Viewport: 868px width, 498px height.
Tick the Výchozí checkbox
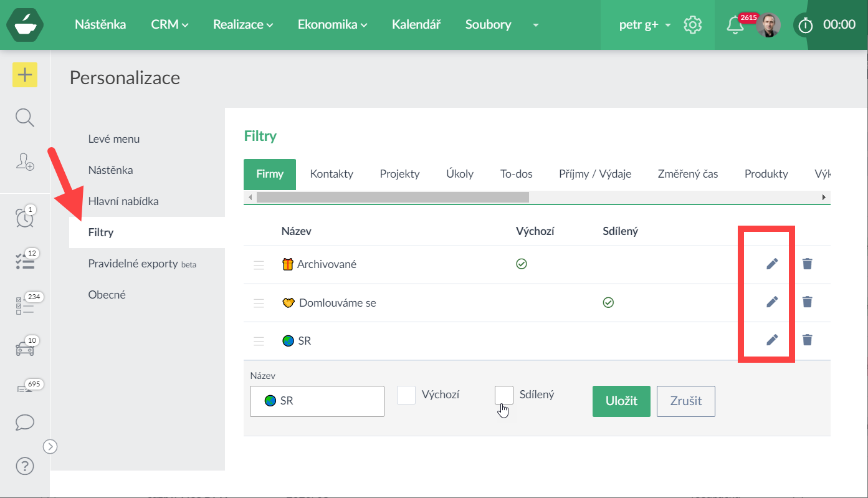[406, 395]
